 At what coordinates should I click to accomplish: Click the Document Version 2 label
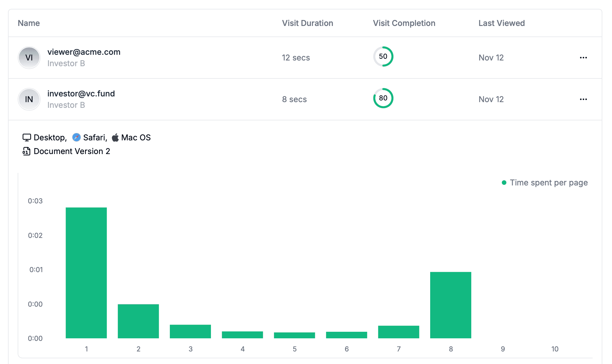click(x=72, y=151)
